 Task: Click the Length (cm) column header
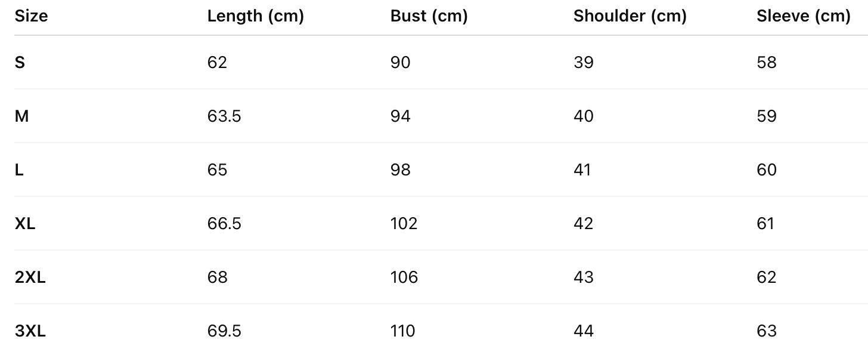[x=255, y=16]
